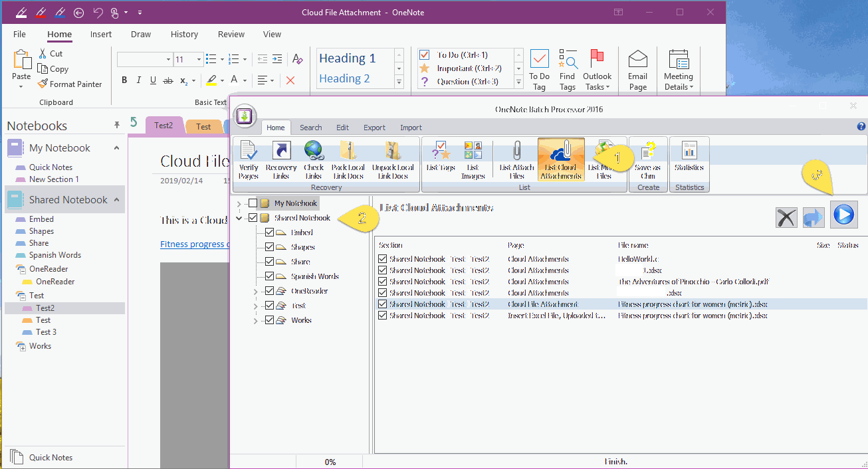The height and width of the screenshot is (469, 868).
Task: Collapse Shared Notebook tree node
Action: point(239,218)
